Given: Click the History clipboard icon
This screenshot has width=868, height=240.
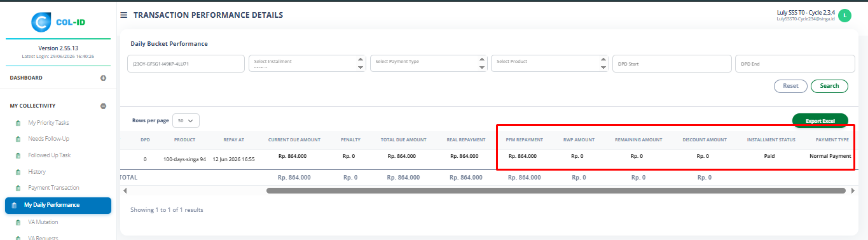Looking at the screenshot, I should [x=18, y=172].
